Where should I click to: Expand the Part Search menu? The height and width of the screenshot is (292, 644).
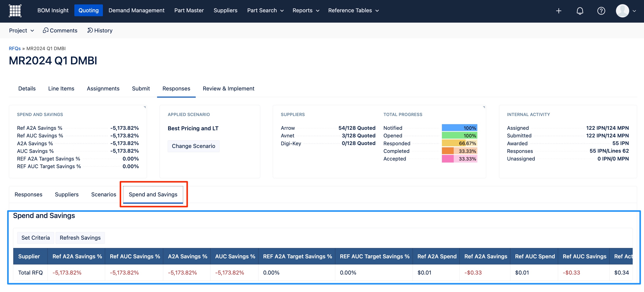point(265,11)
